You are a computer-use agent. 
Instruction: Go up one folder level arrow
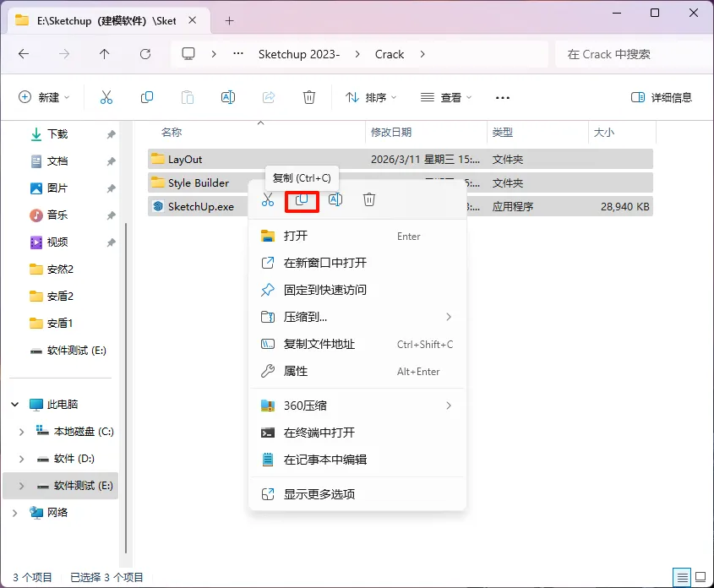pos(104,54)
